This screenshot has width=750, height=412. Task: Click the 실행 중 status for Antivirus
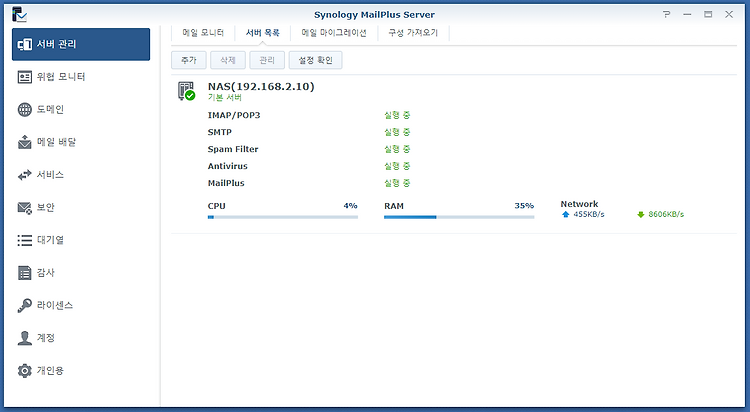(397, 166)
